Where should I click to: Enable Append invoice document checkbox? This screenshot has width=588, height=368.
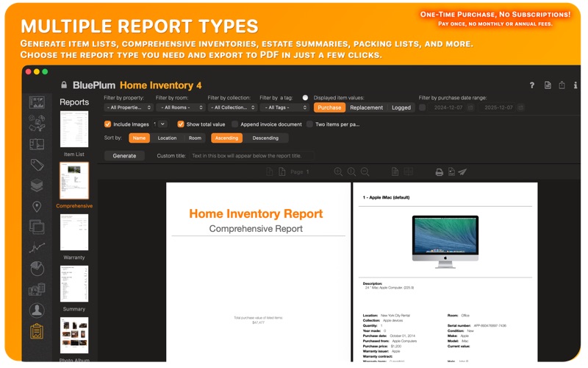(x=234, y=124)
